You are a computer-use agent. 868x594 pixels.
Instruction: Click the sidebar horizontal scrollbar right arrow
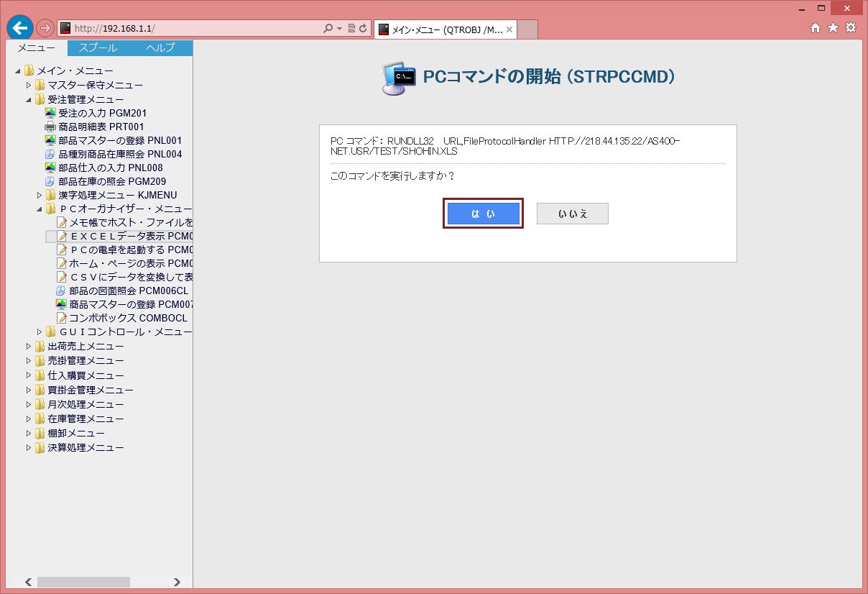177,582
